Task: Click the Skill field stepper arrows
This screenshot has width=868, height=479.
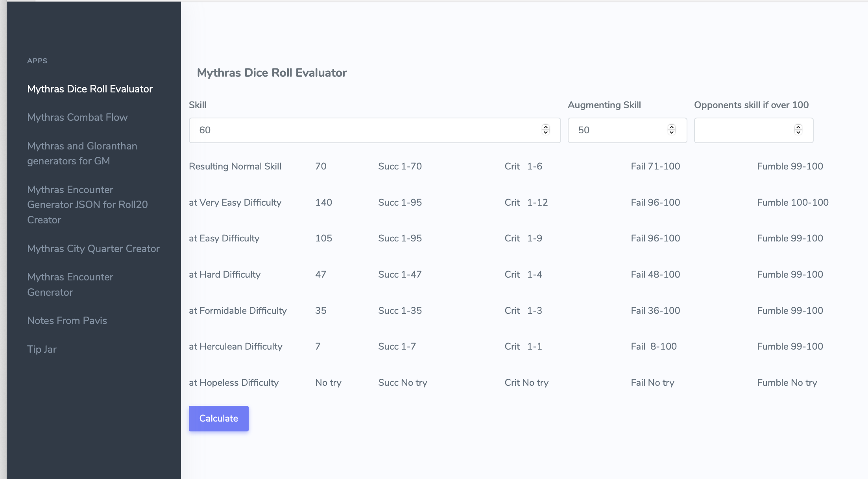Action: [545, 130]
